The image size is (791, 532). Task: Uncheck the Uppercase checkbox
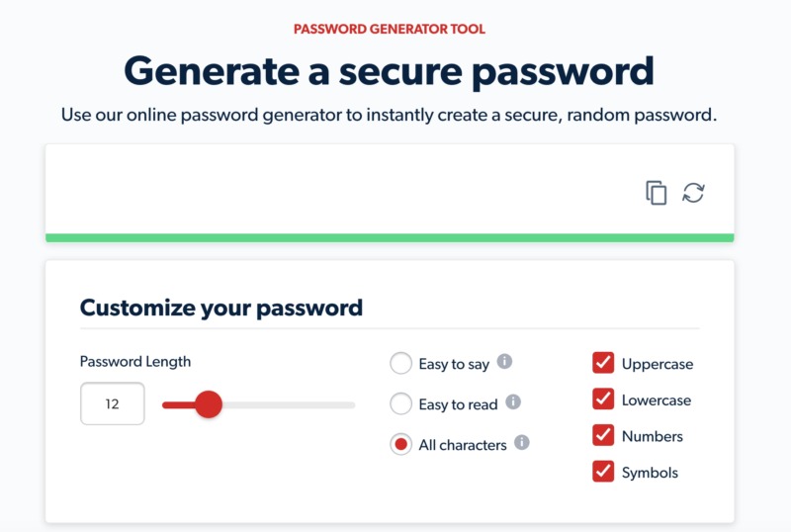[x=603, y=363]
